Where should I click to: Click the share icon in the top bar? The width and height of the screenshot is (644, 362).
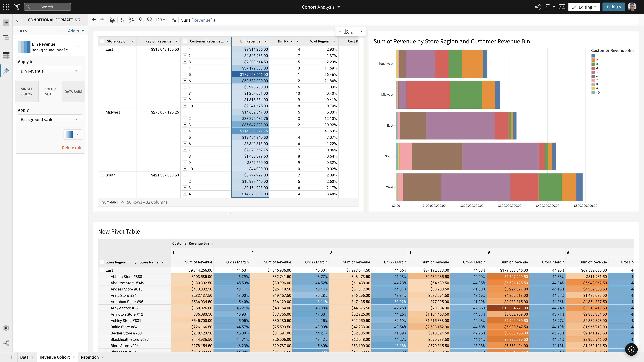point(538,7)
